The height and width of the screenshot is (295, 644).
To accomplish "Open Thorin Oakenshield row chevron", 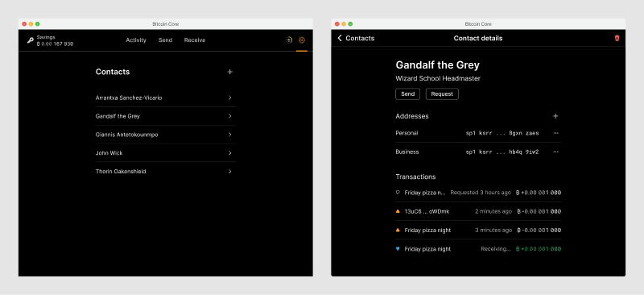I will [x=230, y=171].
